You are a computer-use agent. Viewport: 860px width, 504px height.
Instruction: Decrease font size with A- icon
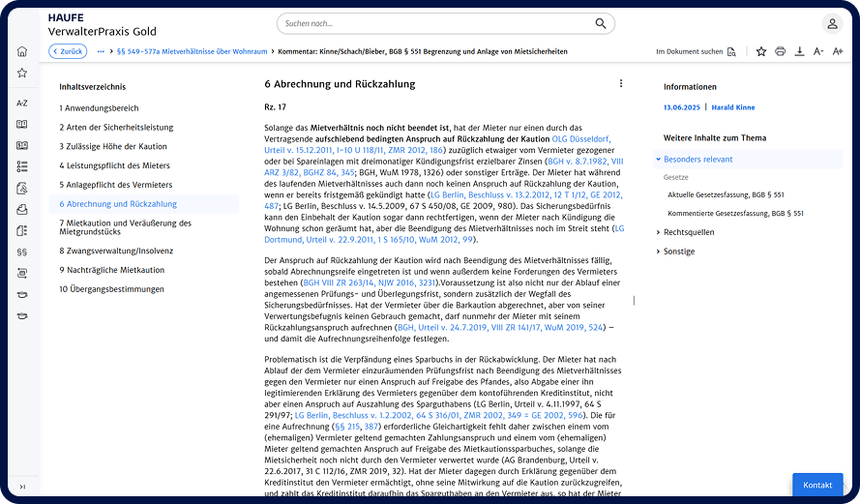tap(818, 51)
